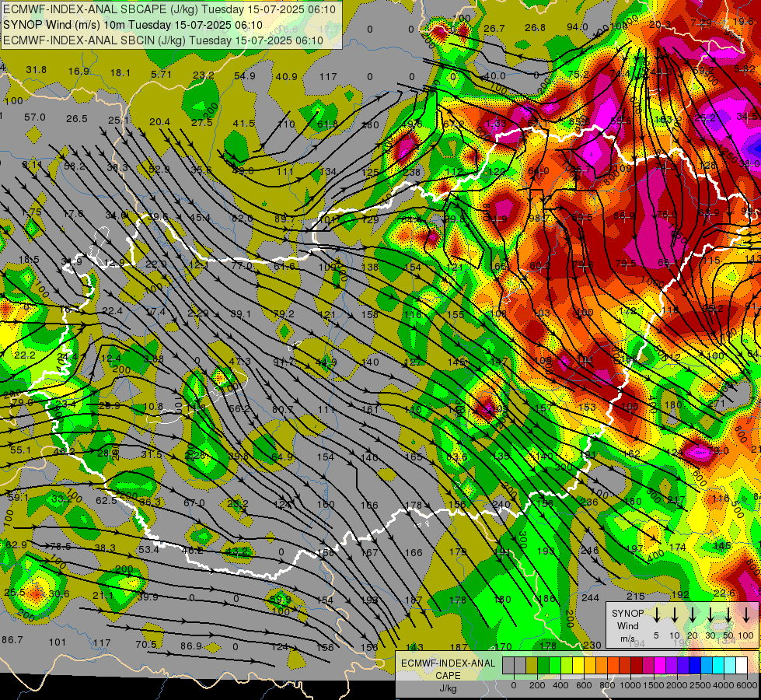Click the 50 m/s wind arrow symbol

[x=728, y=615]
